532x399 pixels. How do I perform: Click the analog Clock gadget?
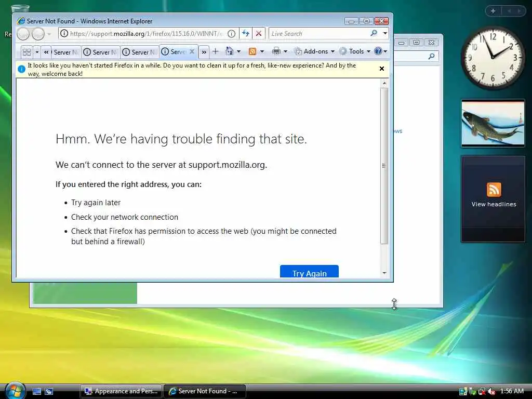(x=493, y=58)
